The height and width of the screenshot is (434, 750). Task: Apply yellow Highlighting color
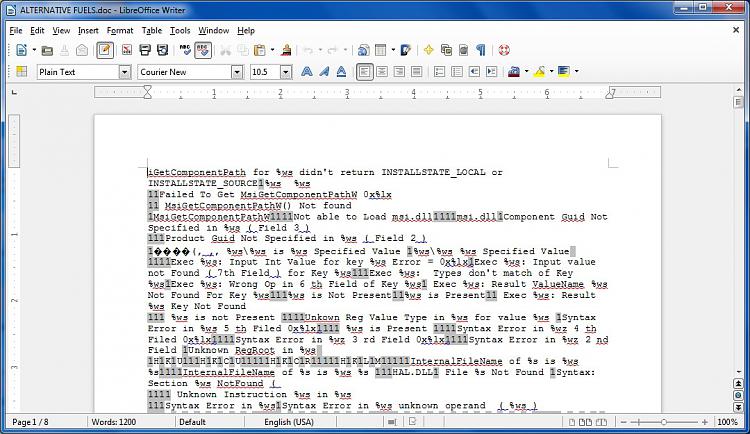pyautogui.click(x=540, y=72)
